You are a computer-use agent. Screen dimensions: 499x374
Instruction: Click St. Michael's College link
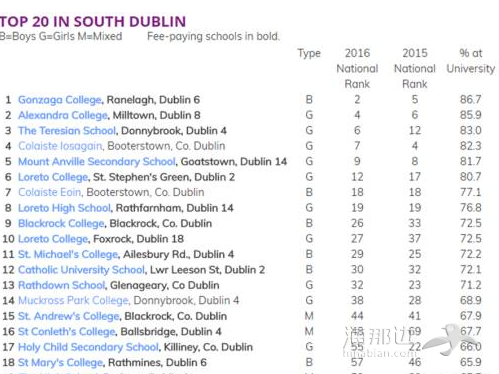[x=68, y=254]
